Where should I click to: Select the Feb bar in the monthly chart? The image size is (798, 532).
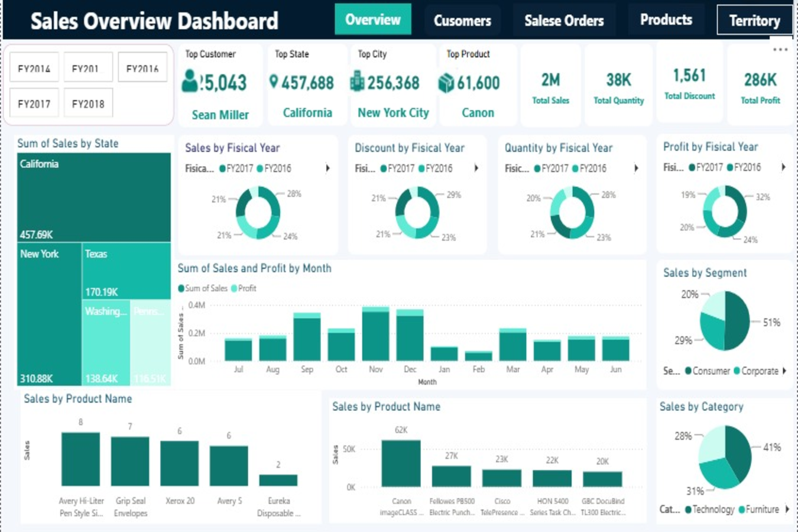[x=478, y=356]
